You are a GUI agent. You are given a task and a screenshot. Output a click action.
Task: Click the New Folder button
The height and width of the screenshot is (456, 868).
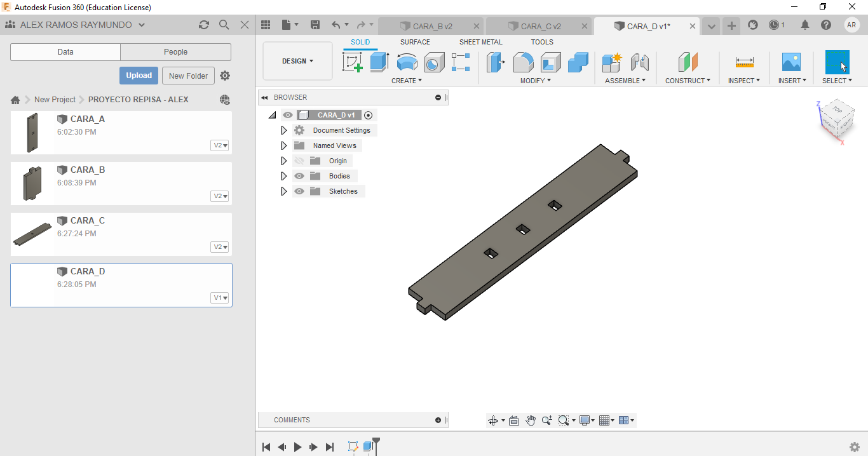point(188,76)
